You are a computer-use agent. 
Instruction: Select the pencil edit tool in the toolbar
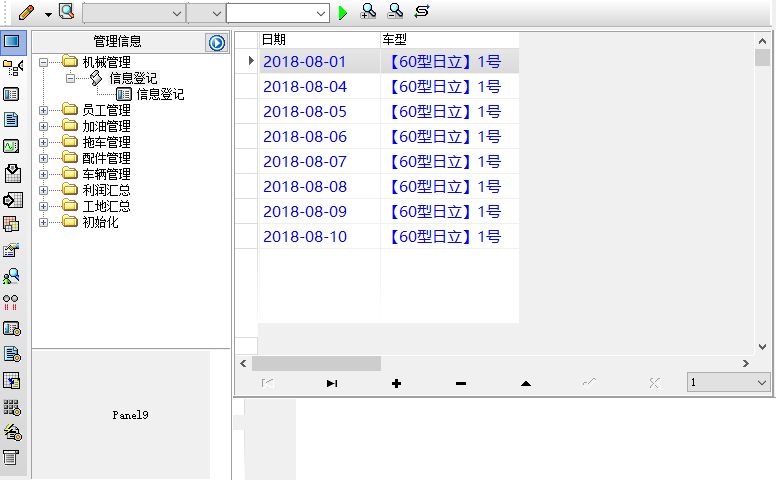click(x=26, y=12)
